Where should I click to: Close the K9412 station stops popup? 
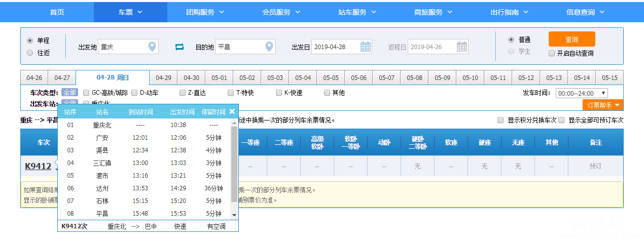(x=232, y=111)
